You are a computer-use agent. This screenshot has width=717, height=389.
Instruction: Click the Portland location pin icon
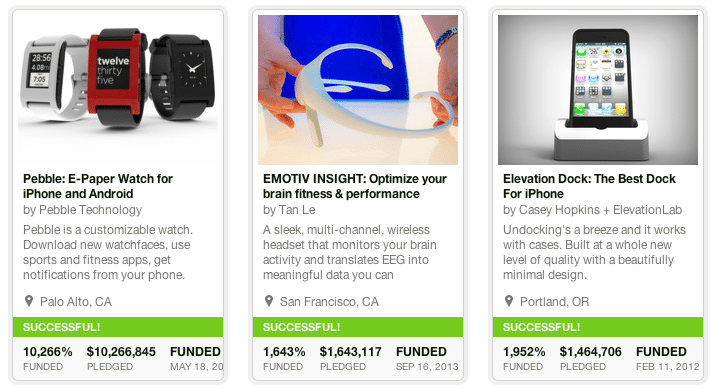click(x=508, y=301)
